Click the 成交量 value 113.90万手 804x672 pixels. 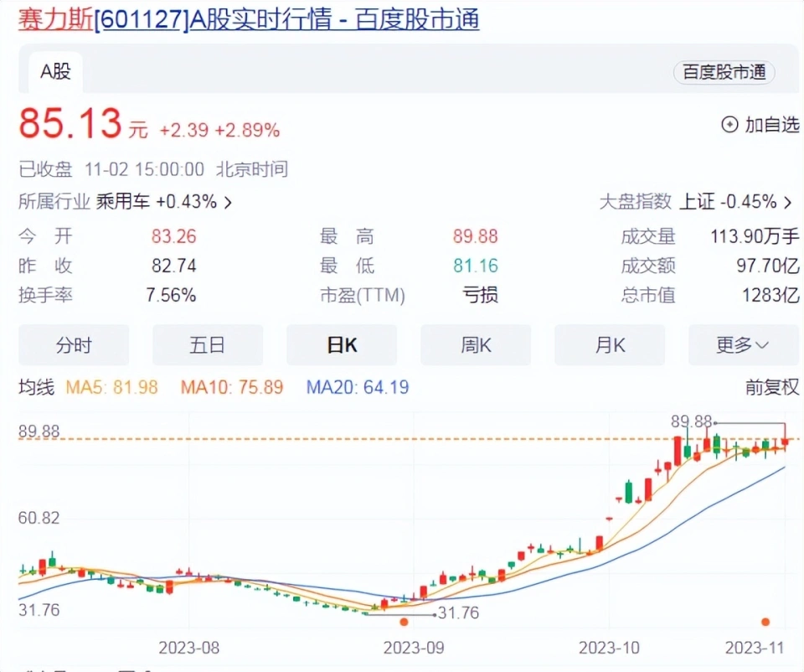coord(755,236)
